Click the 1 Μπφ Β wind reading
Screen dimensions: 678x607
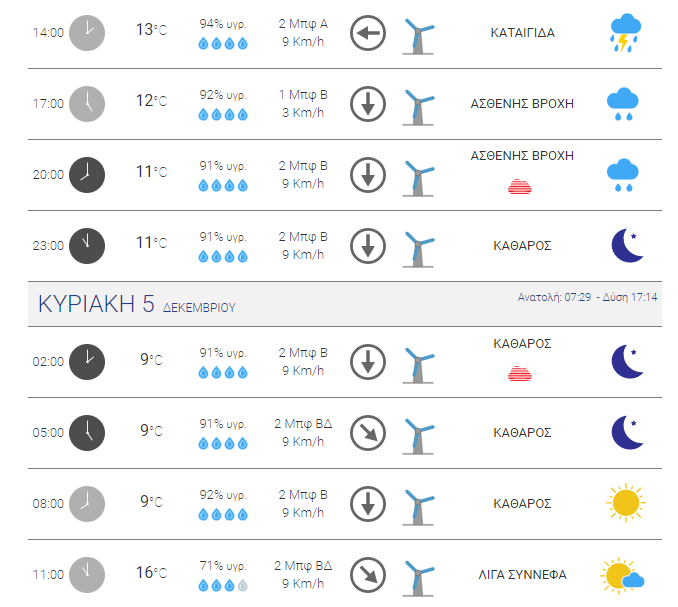tap(303, 95)
